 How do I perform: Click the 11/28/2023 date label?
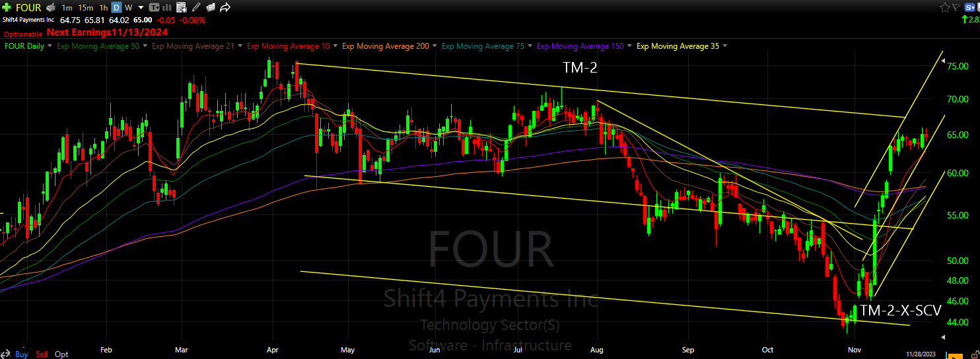point(921,354)
